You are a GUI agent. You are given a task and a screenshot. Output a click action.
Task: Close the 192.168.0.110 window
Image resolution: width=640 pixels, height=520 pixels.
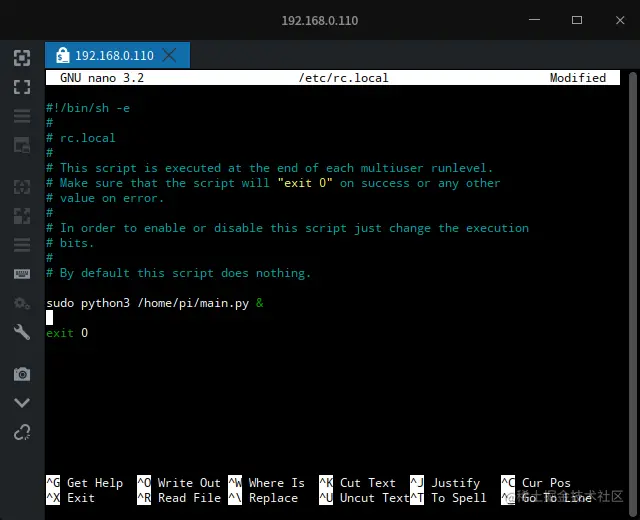pyautogui.click(x=620, y=20)
